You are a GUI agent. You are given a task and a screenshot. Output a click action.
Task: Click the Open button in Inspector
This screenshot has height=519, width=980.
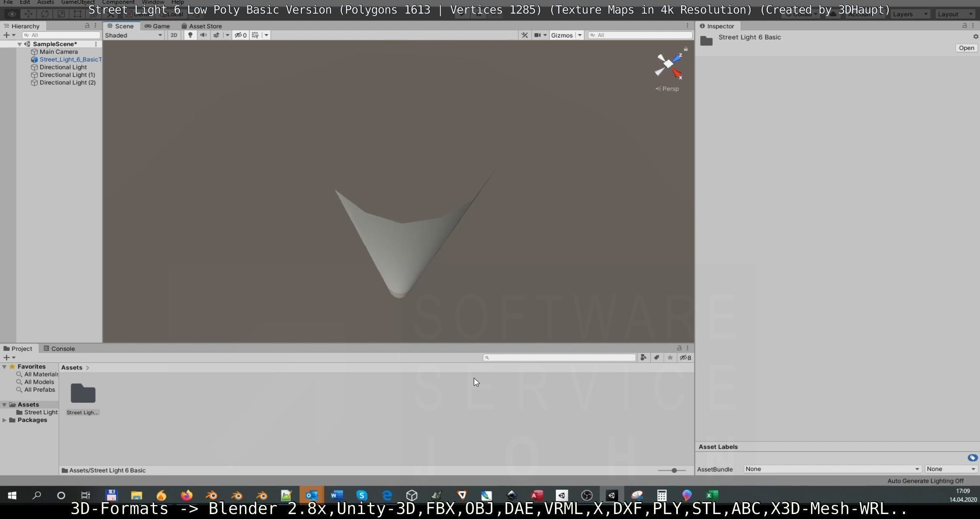coord(966,48)
